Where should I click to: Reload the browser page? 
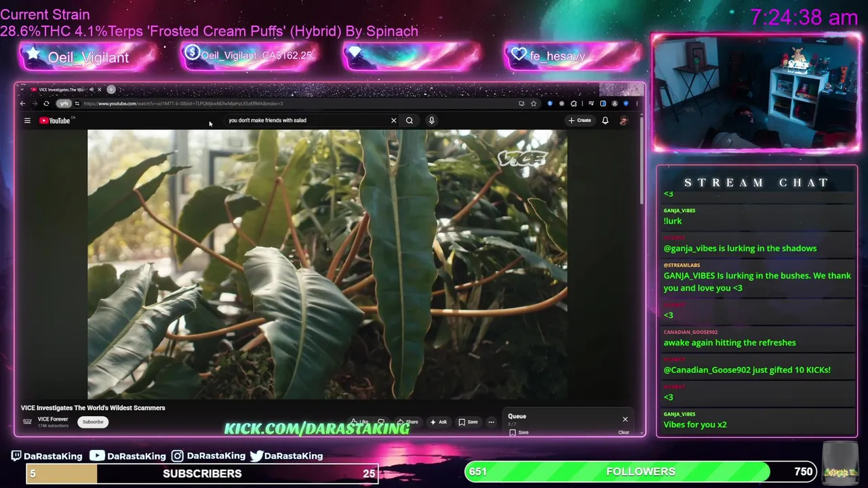pos(46,104)
